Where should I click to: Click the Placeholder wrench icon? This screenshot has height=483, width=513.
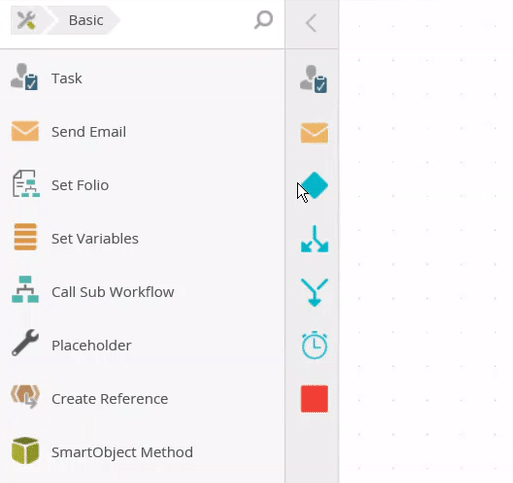(25, 343)
